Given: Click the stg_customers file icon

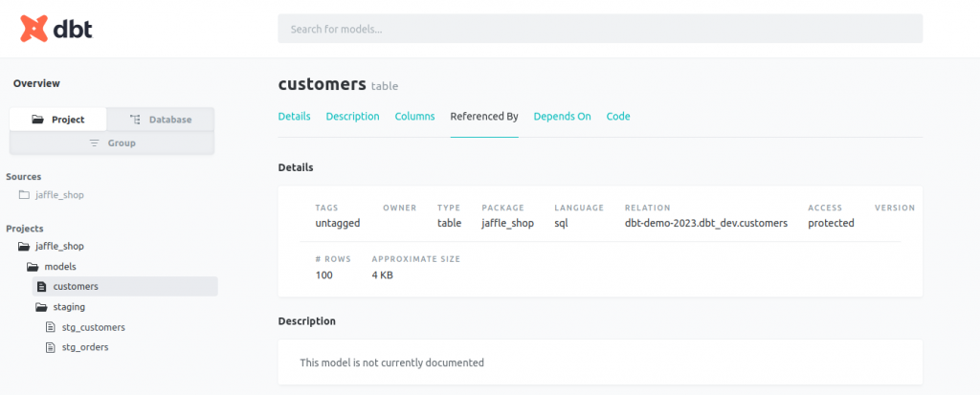Looking at the screenshot, I should pos(52,327).
